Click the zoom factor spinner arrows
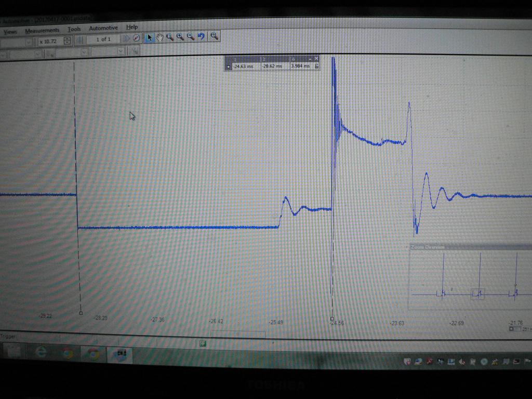The width and height of the screenshot is (532, 399). pyautogui.click(x=67, y=41)
